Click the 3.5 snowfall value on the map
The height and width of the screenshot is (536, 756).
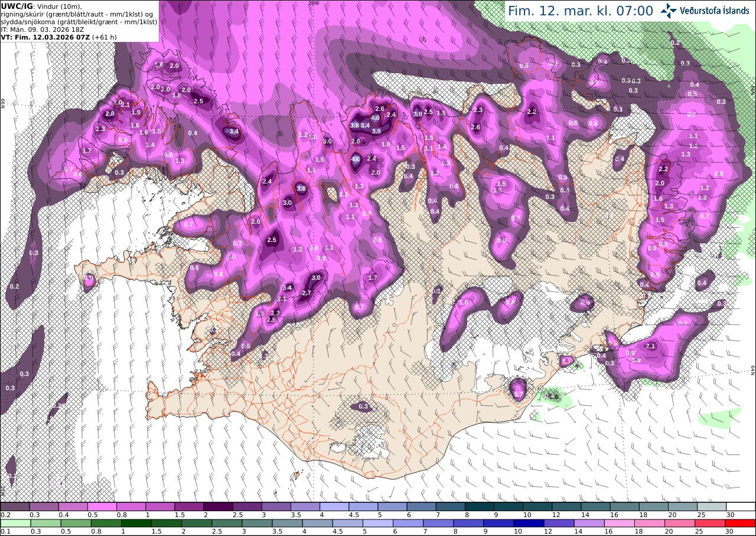(376, 131)
